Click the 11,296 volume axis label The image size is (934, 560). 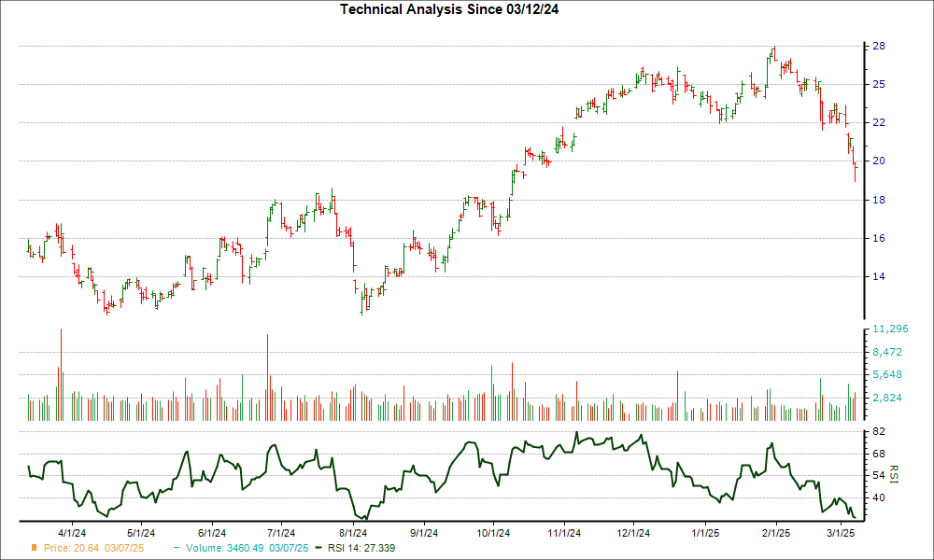[x=890, y=329]
